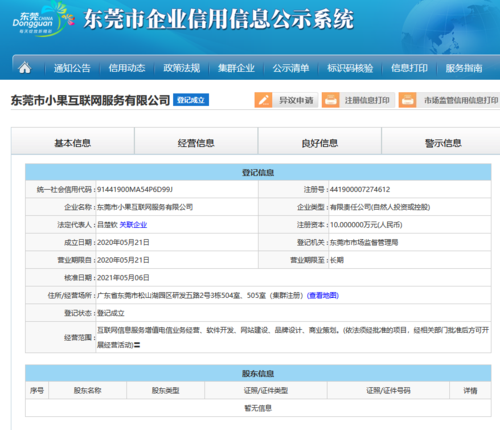Open the 标识码核验 menu
The image size is (500, 430).
click(350, 68)
